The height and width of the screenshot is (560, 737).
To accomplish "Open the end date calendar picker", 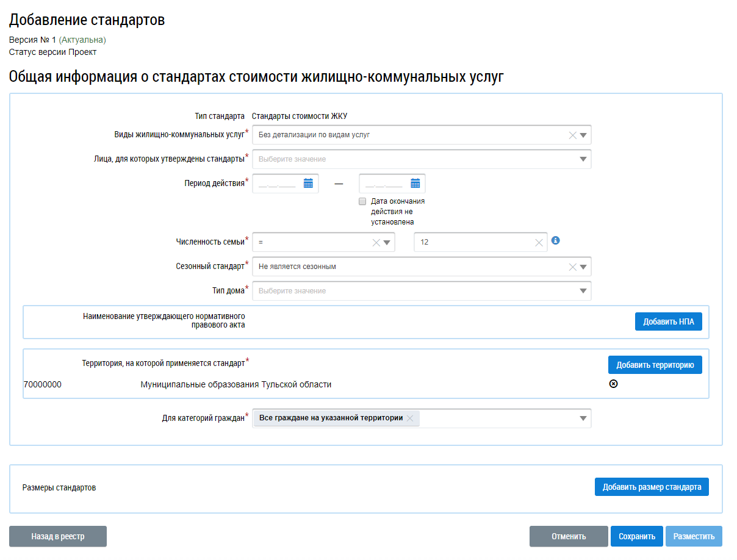I will 415,184.
